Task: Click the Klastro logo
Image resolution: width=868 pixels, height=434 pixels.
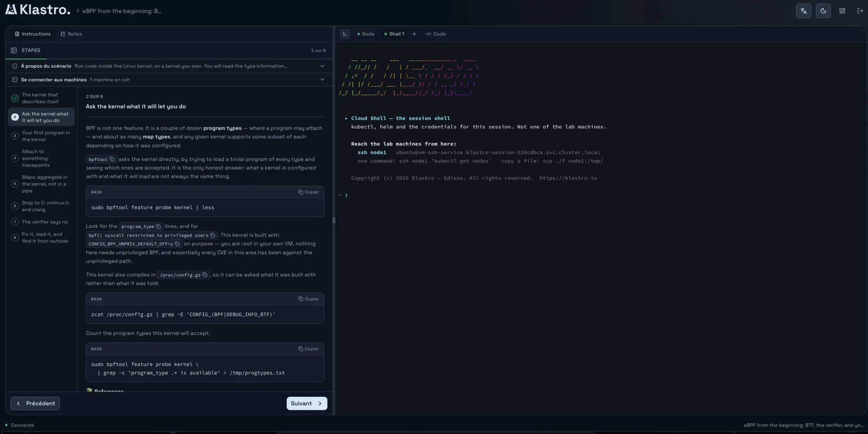Action: pyautogui.click(x=38, y=10)
